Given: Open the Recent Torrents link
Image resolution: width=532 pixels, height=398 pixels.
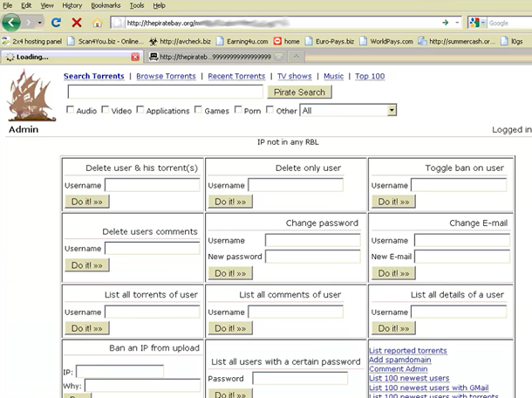Looking at the screenshot, I should point(236,76).
